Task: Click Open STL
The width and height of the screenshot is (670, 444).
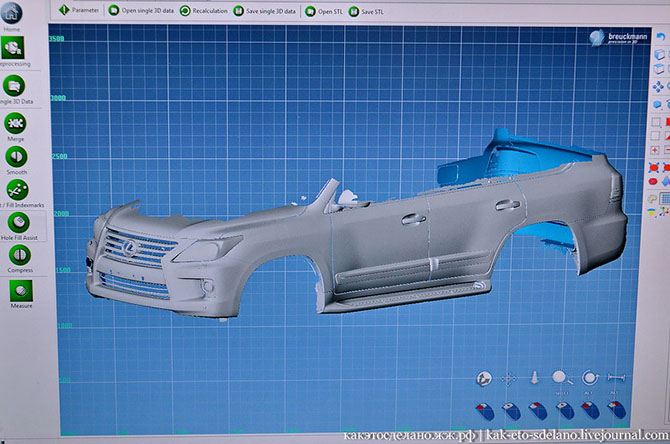Action: tap(324, 12)
